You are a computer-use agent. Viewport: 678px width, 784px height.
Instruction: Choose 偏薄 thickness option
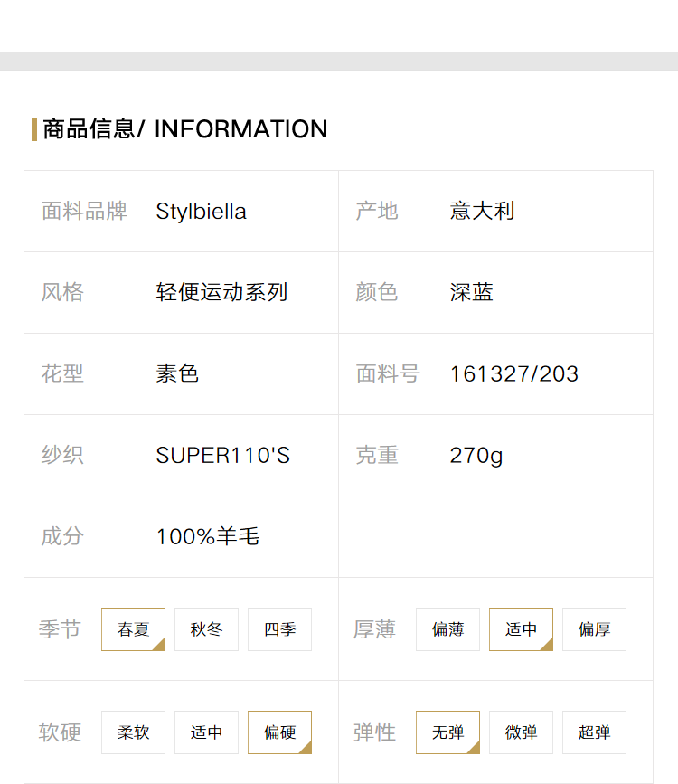pyautogui.click(x=447, y=629)
